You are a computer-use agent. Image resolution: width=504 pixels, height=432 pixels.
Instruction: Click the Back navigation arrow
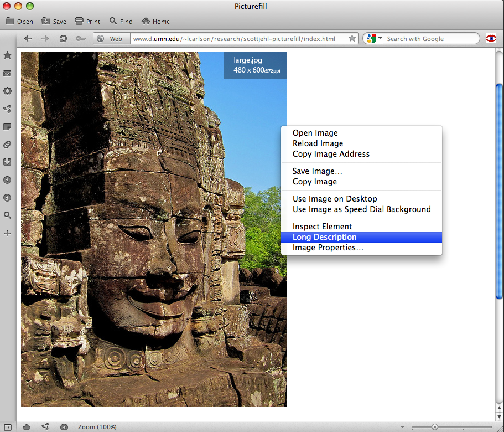[x=28, y=38]
